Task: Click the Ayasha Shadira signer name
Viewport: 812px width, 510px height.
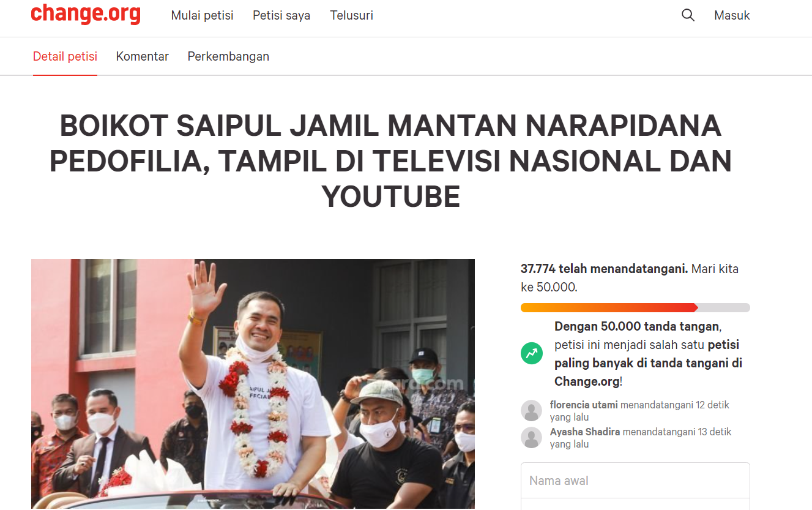Action: click(x=585, y=432)
